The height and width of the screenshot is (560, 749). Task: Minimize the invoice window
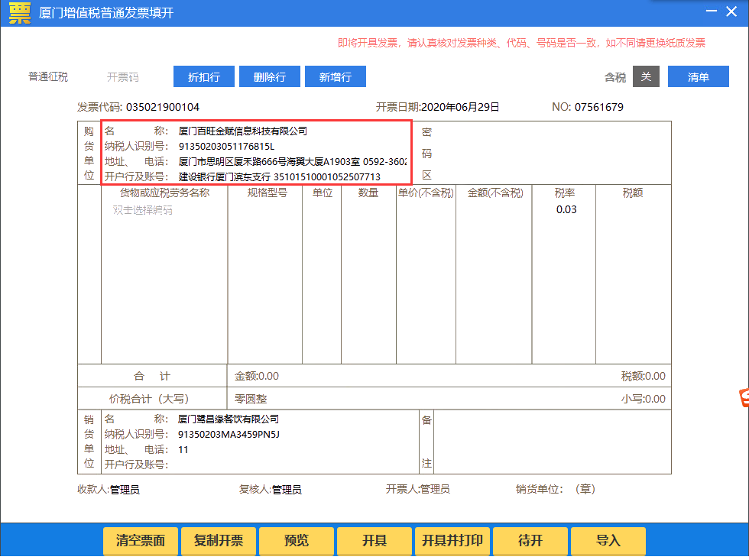pyautogui.click(x=712, y=11)
